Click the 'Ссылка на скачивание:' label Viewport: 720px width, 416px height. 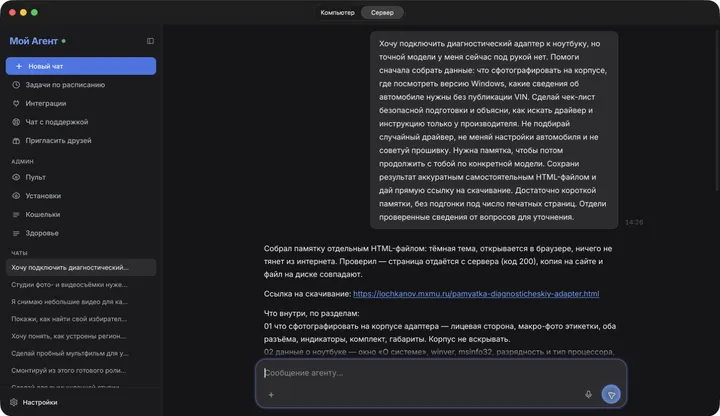pos(307,294)
